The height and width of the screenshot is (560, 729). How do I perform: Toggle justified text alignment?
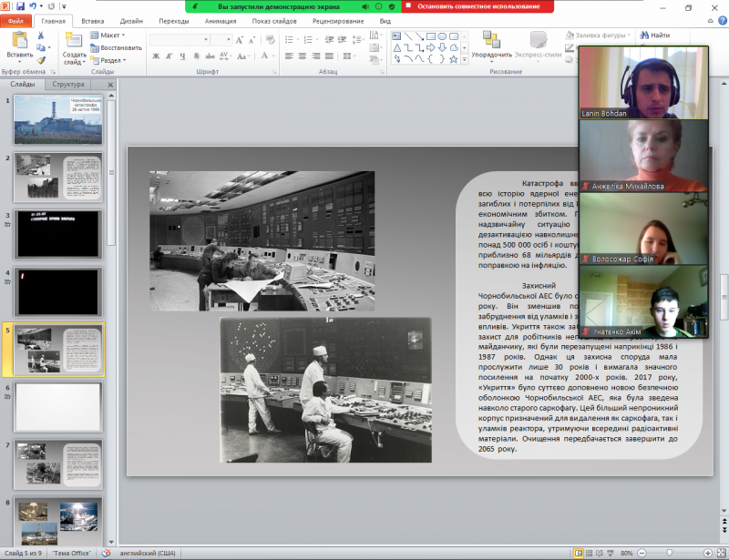pyautogui.click(x=329, y=56)
